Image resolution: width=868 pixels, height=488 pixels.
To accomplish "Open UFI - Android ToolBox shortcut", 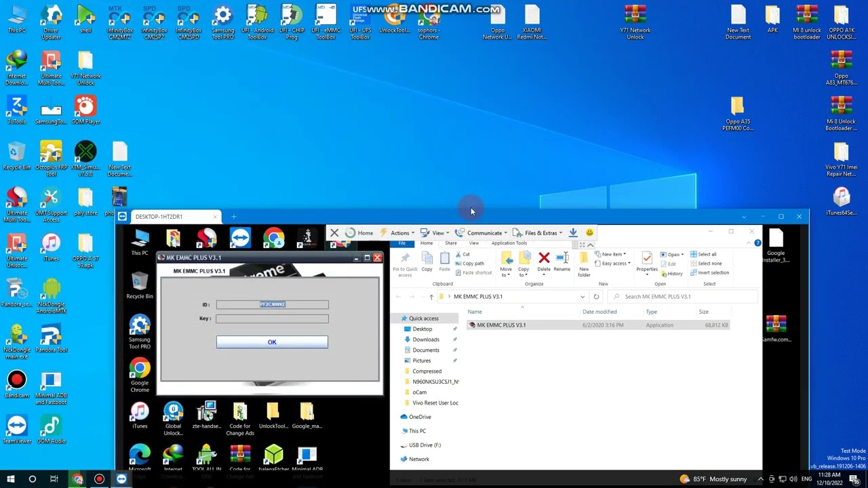I will coord(257,22).
